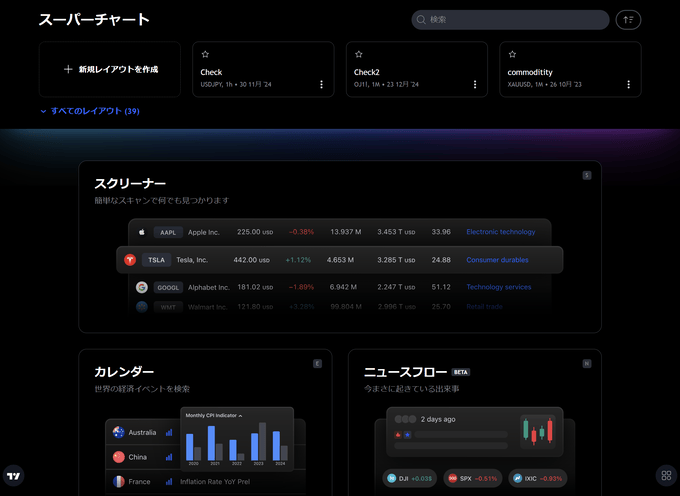The image size is (680, 496).
Task: Click bar chart icon in France row
Action: tap(169, 482)
